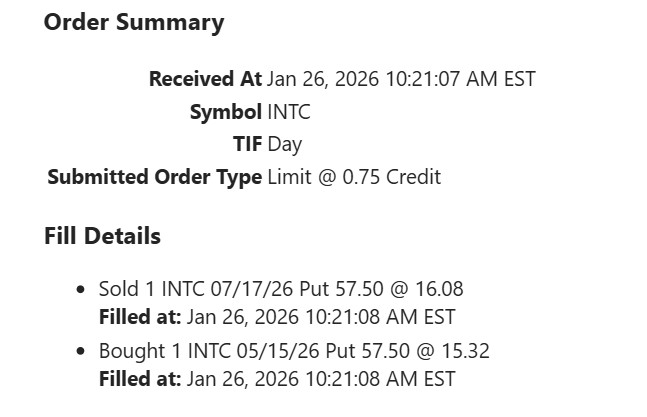Viewport: 647px width, 417px height.
Task: Click Filled at label under Sold fill
Action: tap(140, 318)
